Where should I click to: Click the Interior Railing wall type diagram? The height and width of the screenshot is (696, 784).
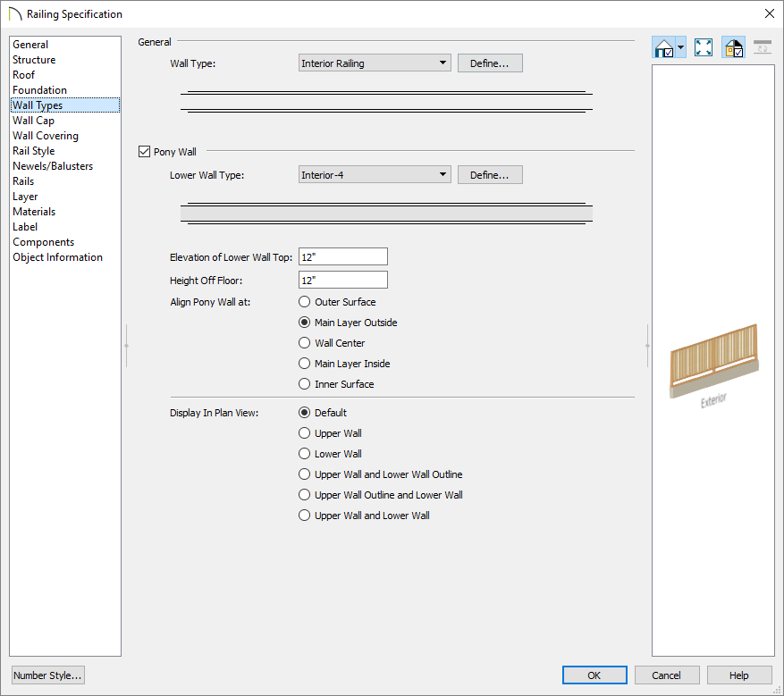tap(386, 102)
